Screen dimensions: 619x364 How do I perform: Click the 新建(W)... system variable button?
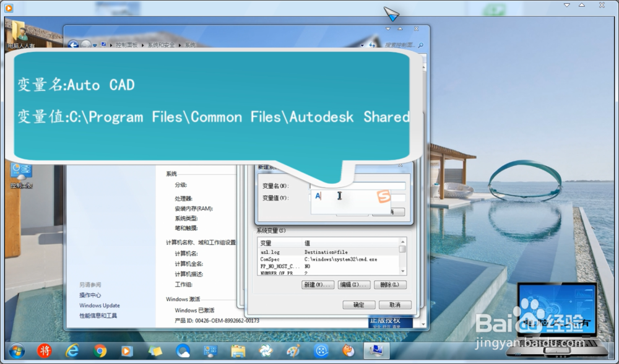coord(318,285)
